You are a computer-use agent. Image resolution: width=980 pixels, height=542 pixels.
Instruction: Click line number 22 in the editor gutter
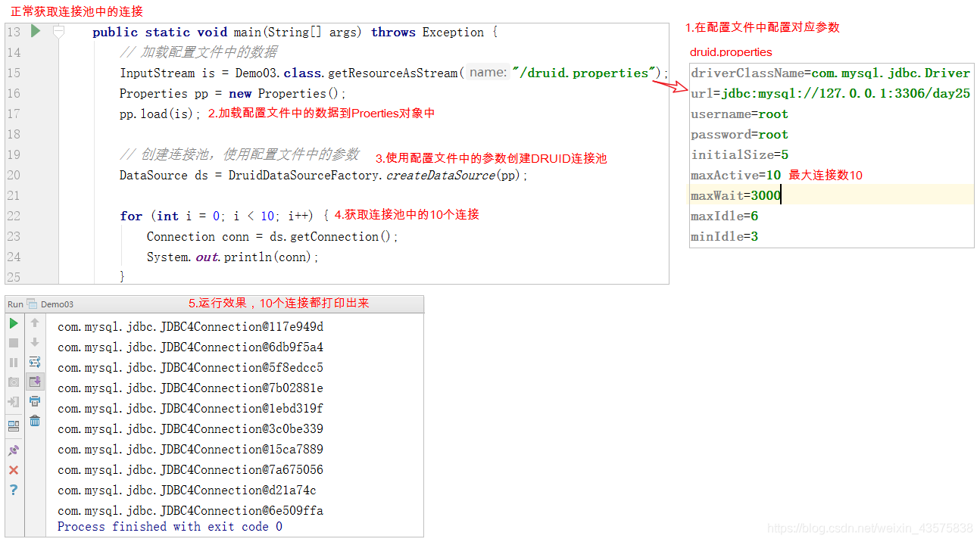coord(14,216)
